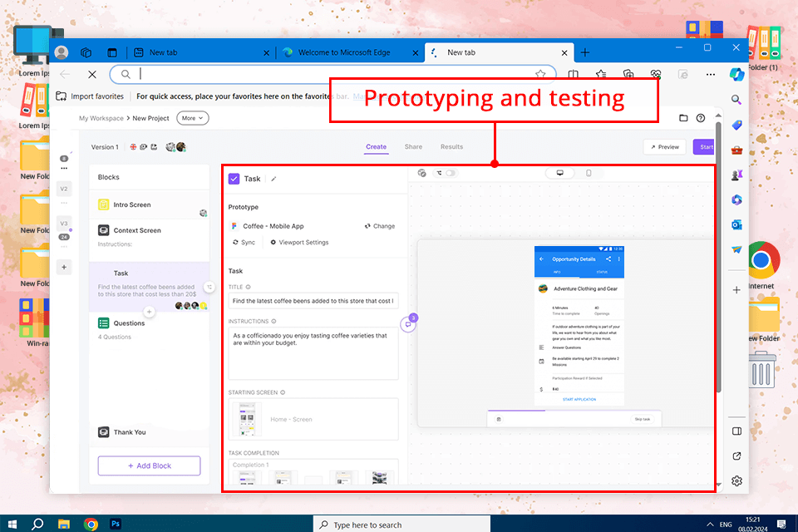Open Edge workspaces icon
The height and width of the screenshot is (532, 798).
coord(86,52)
